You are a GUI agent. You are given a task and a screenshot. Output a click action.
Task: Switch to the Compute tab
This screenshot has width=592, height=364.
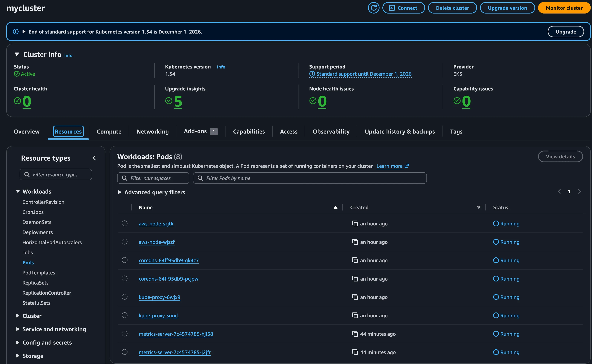click(x=109, y=131)
